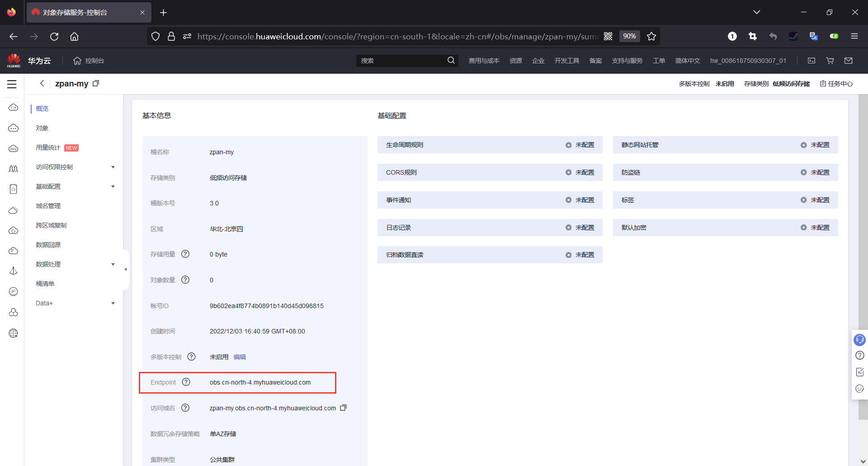Open the 默认加密 configuration card

tap(726, 228)
